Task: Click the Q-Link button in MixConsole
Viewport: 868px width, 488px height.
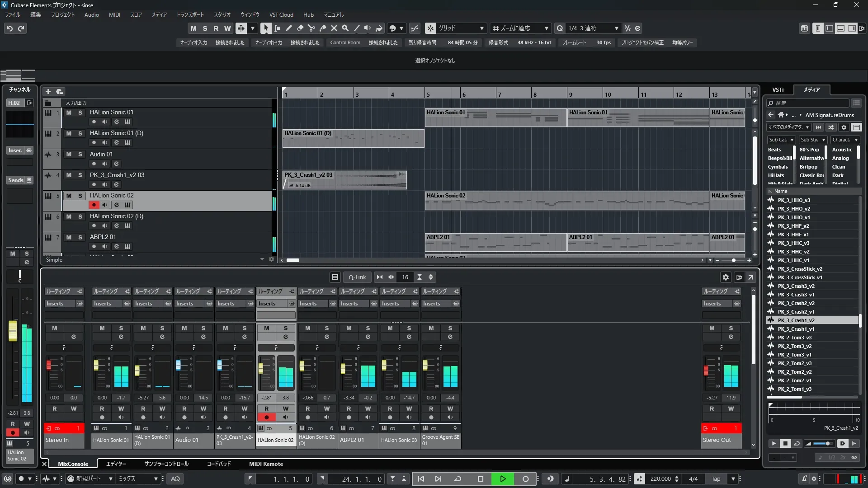Action: pyautogui.click(x=357, y=277)
